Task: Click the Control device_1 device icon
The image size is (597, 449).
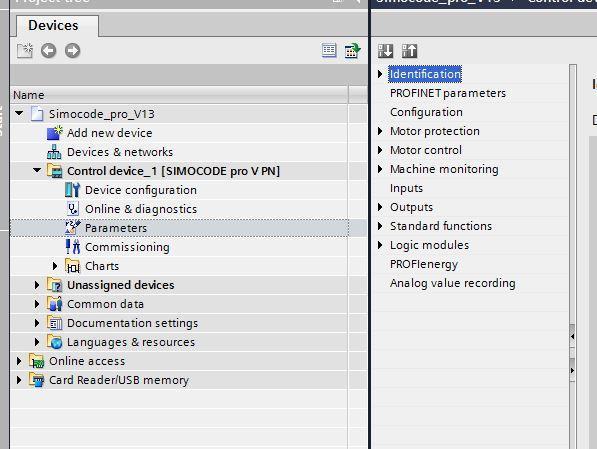Action: (55, 171)
